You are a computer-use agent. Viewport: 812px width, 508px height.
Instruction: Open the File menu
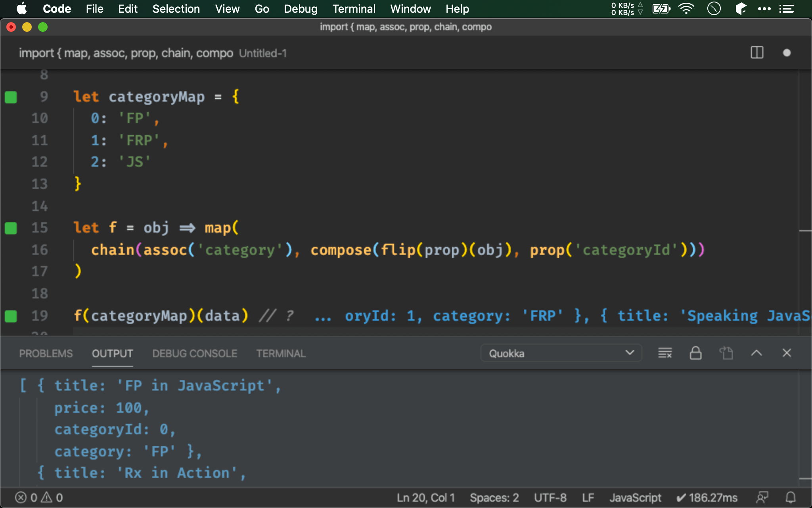pyautogui.click(x=94, y=9)
